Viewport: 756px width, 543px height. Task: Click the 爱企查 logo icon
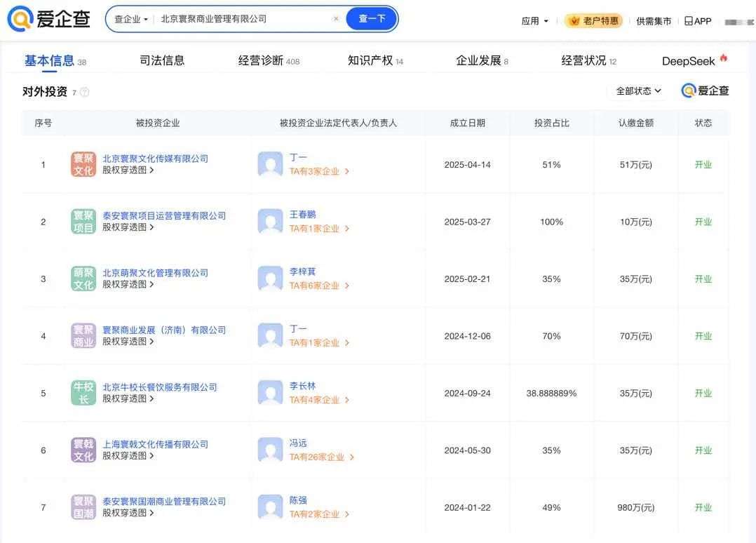pyautogui.click(x=20, y=19)
